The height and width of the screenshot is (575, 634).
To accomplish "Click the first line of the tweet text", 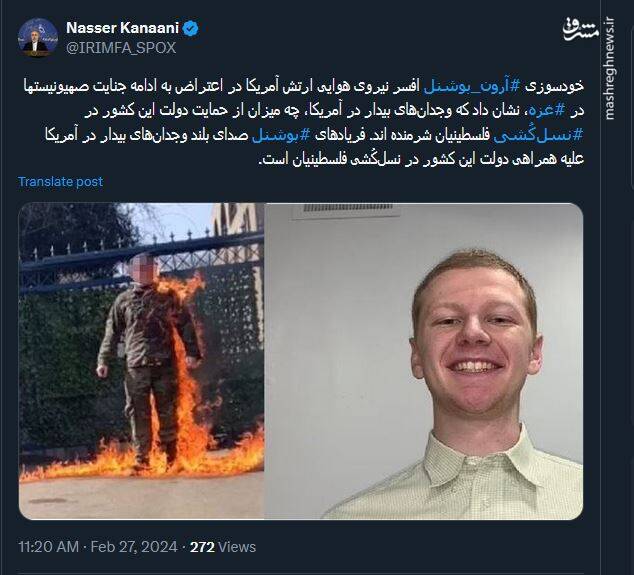I will [304, 87].
